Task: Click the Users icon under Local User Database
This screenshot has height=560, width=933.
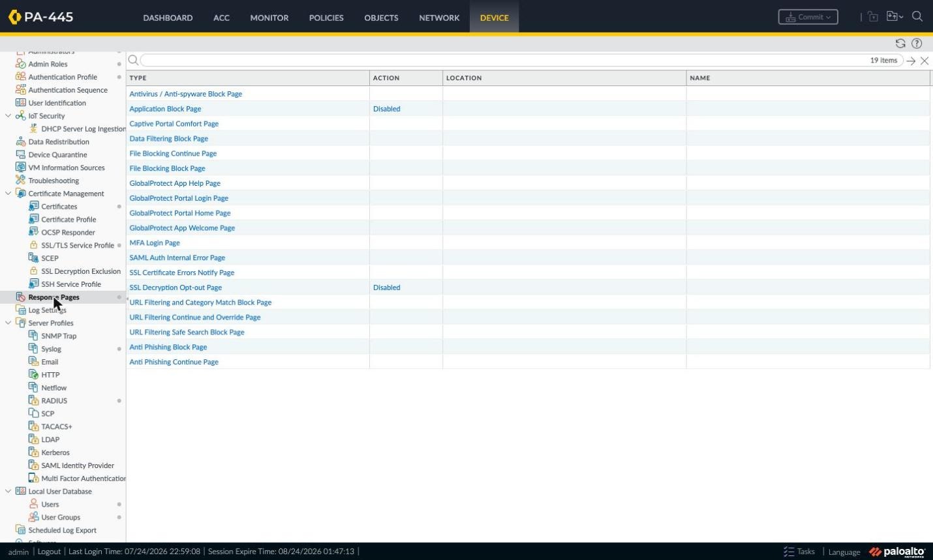Action: (33, 504)
